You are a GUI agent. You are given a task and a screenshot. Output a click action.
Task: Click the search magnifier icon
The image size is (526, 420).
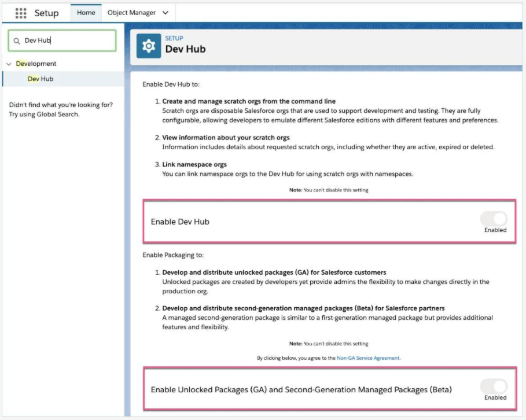pos(17,41)
